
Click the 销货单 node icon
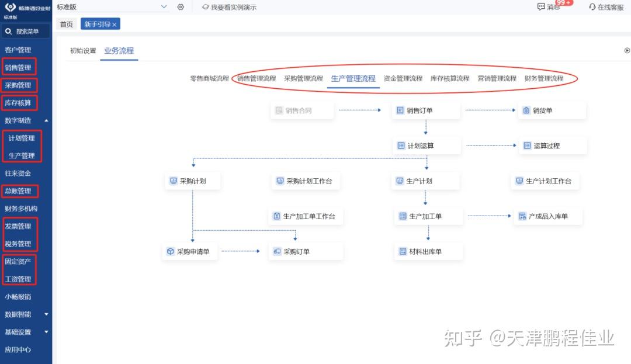click(526, 110)
